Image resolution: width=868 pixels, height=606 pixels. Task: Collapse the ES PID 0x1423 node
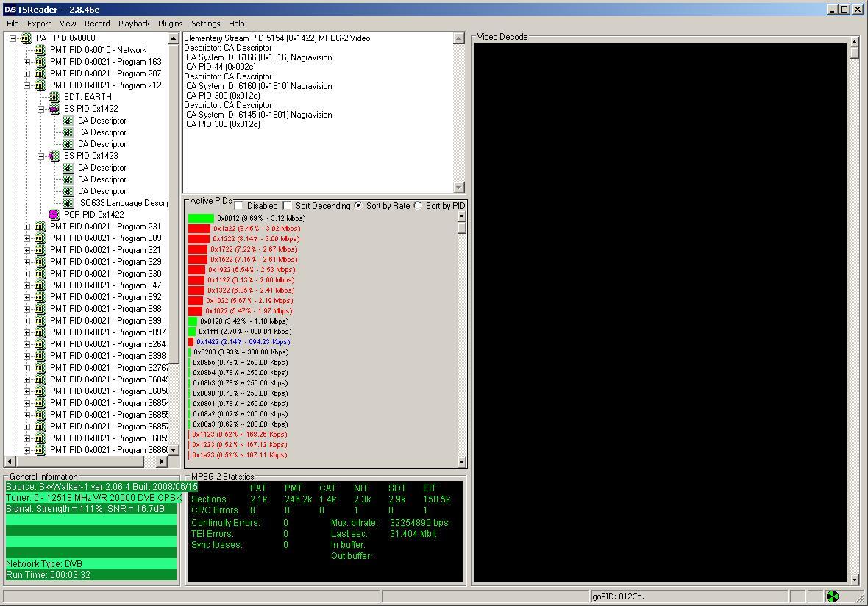click(x=40, y=156)
